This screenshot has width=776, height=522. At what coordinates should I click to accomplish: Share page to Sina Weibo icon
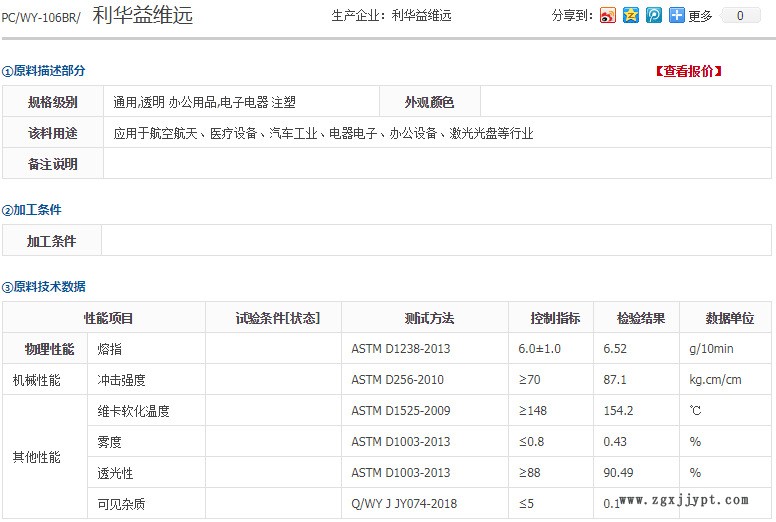[608, 15]
